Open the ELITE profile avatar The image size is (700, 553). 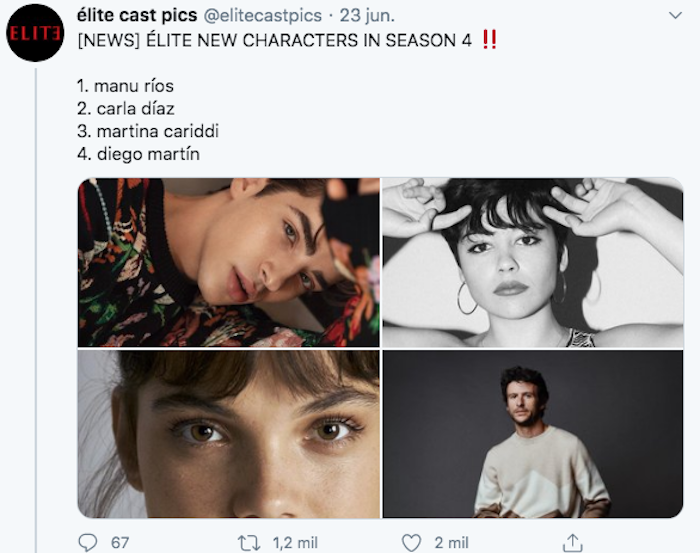coord(35,33)
